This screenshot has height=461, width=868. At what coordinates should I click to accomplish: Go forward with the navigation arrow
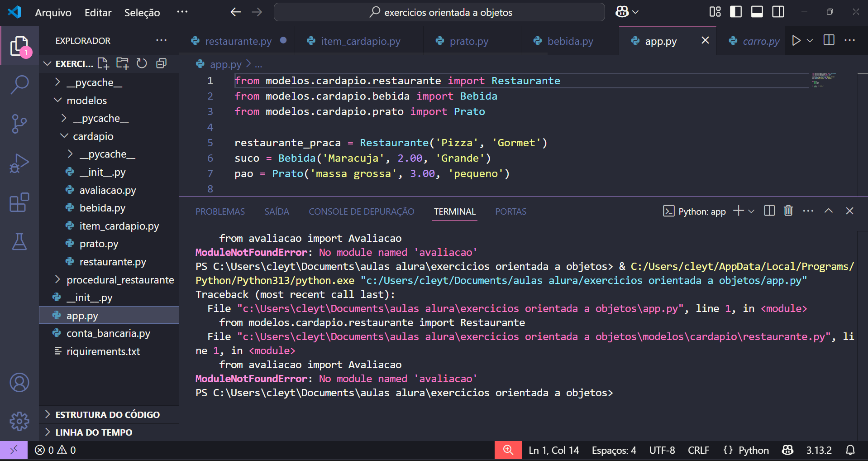(257, 12)
